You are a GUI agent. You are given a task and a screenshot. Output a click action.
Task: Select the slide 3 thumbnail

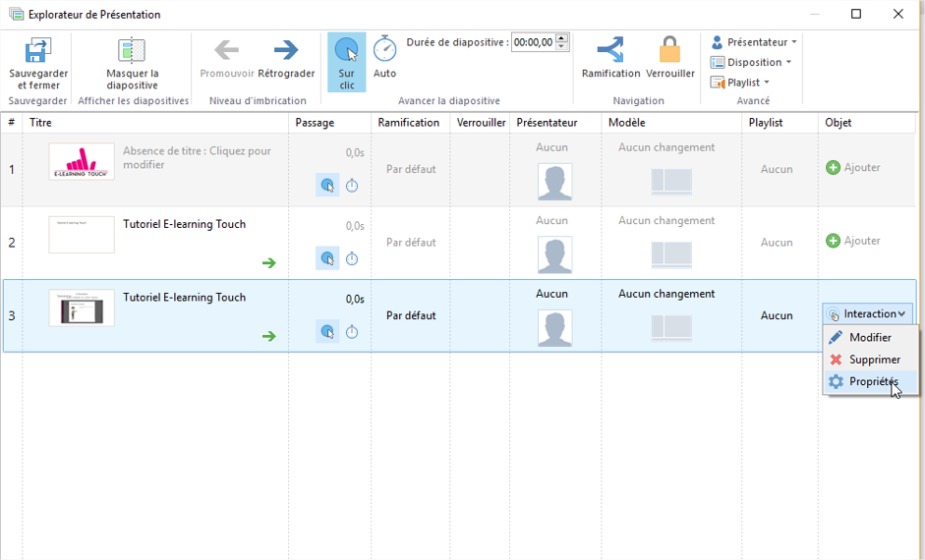82,308
